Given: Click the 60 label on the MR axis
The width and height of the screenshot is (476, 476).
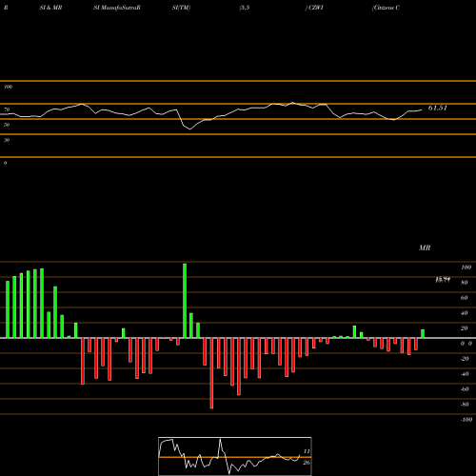Looking at the screenshot, I should [465, 298].
